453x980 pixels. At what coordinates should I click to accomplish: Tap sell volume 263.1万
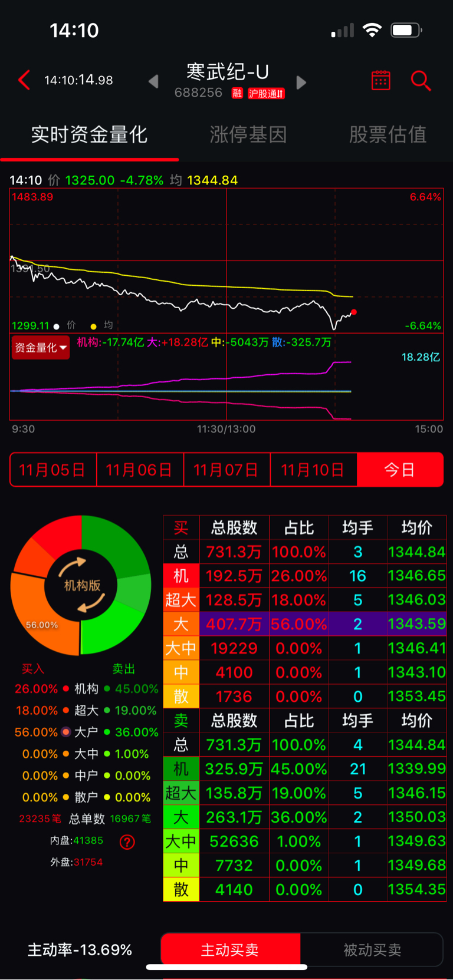[x=234, y=817]
